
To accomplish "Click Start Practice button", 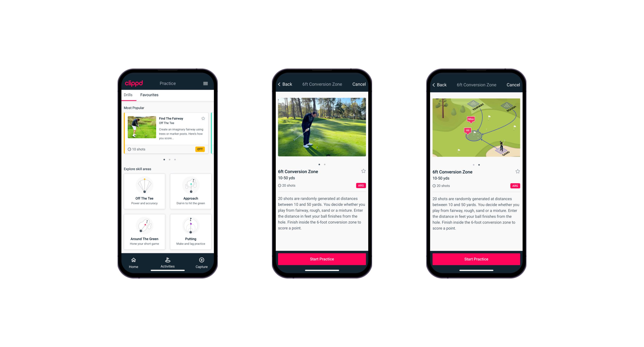I will click(322, 259).
